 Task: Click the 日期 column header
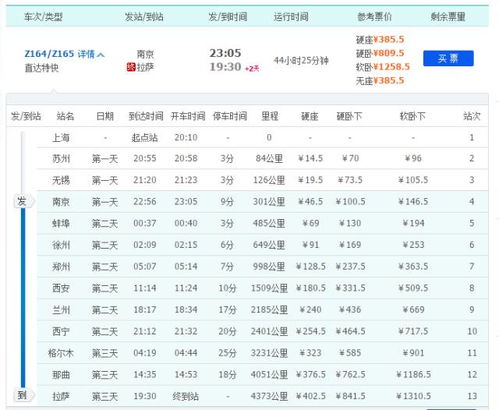(105, 116)
